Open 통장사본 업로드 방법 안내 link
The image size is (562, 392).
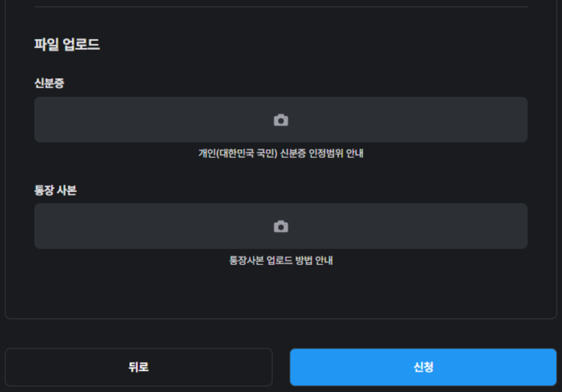280,261
